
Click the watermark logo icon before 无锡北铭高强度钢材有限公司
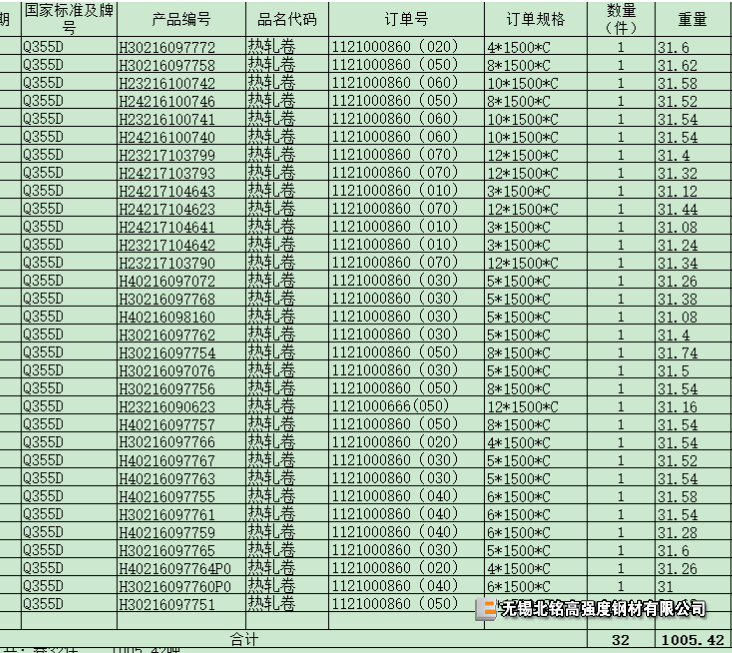click(x=487, y=609)
